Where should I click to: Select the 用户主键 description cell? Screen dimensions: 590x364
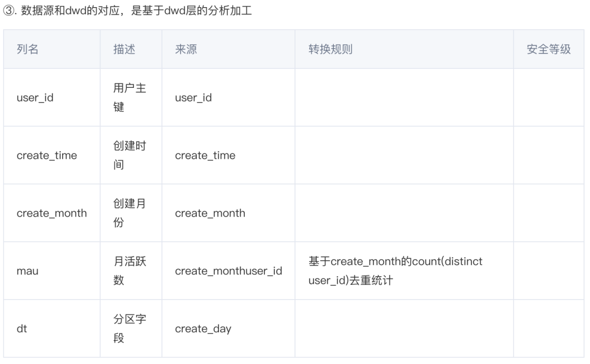(129, 98)
